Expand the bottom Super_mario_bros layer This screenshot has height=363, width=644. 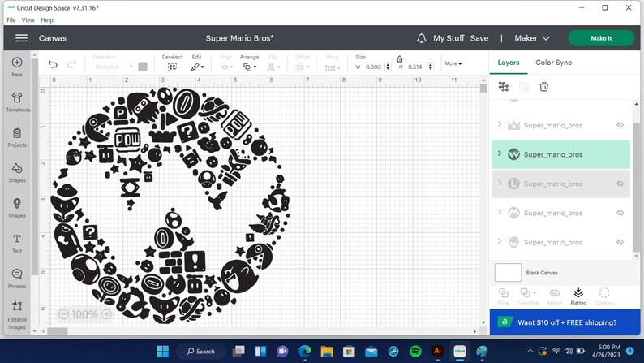(500, 241)
